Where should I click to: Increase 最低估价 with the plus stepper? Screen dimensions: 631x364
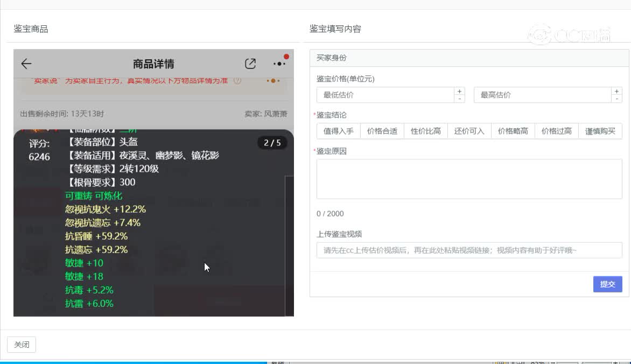click(x=459, y=92)
